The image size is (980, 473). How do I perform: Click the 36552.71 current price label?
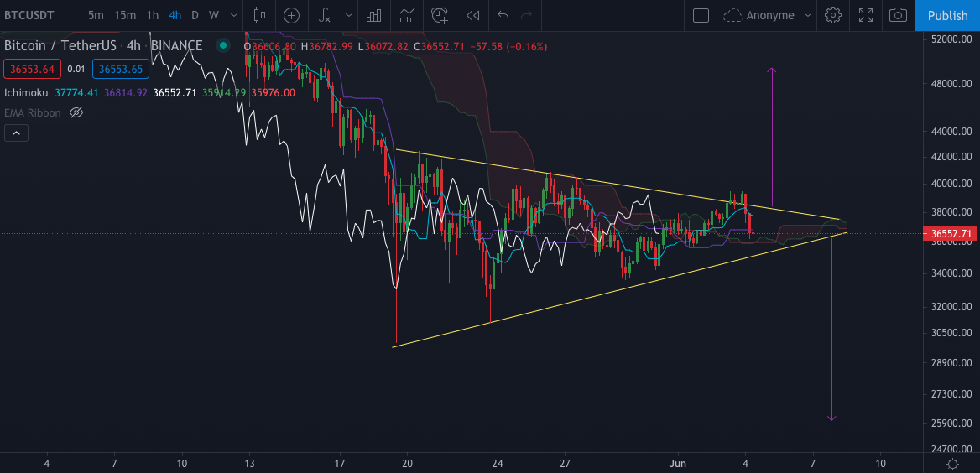(x=951, y=234)
